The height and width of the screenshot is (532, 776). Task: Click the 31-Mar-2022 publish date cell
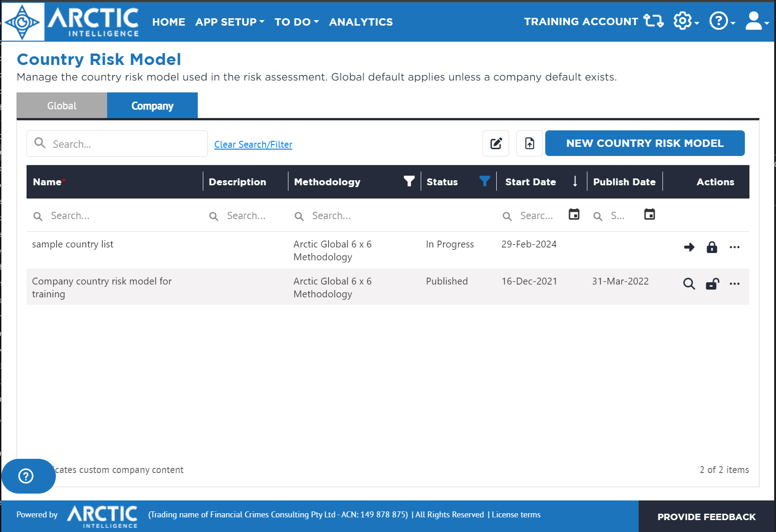pyautogui.click(x=620, y=281)
